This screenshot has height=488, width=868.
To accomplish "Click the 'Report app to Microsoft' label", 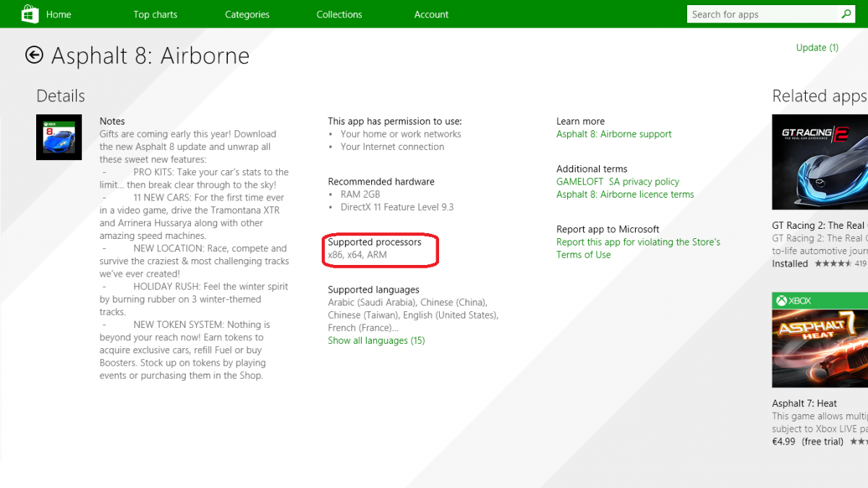I will pyautogui.click(x=608, y=230).
